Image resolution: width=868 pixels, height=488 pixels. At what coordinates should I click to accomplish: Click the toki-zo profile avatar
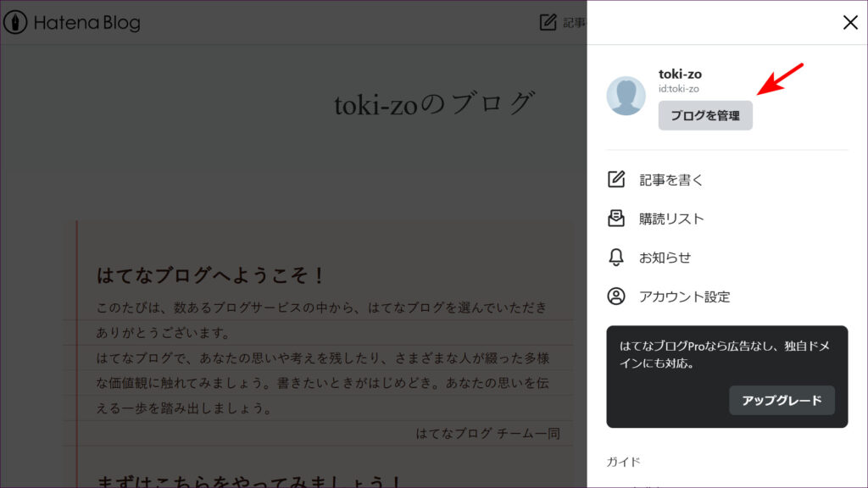click(626, 96)
